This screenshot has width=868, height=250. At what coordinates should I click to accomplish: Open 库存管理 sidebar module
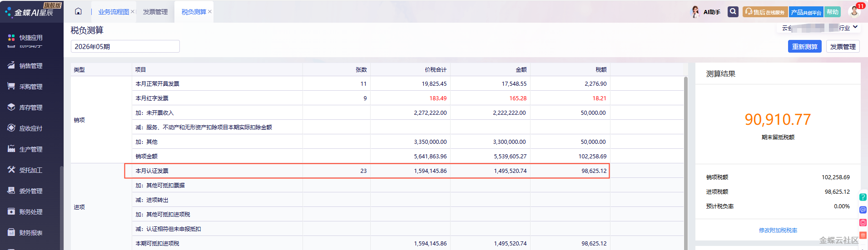click(x=30, y=108)
